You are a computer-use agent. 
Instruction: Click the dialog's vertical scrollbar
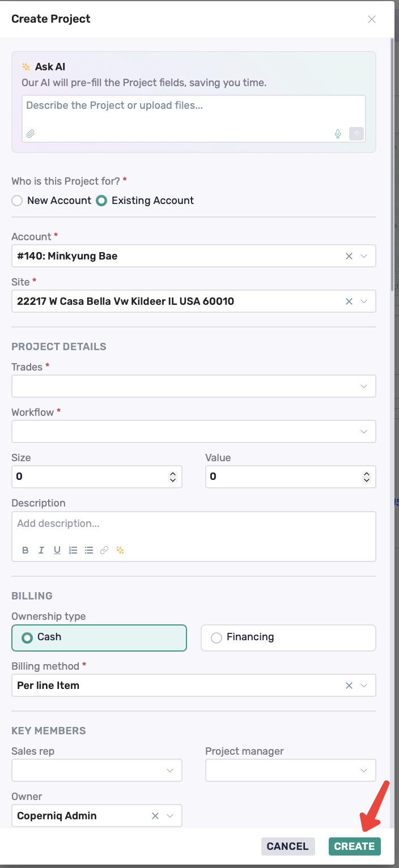point(392,164)
